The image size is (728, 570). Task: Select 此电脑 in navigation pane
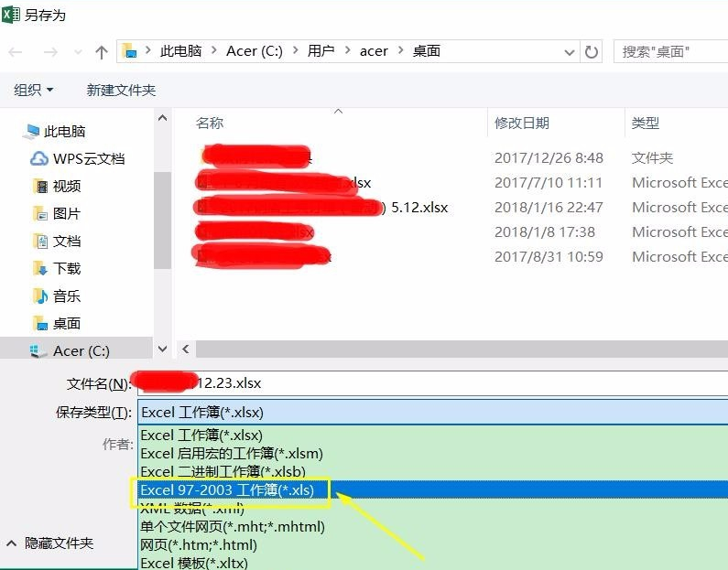64,131
